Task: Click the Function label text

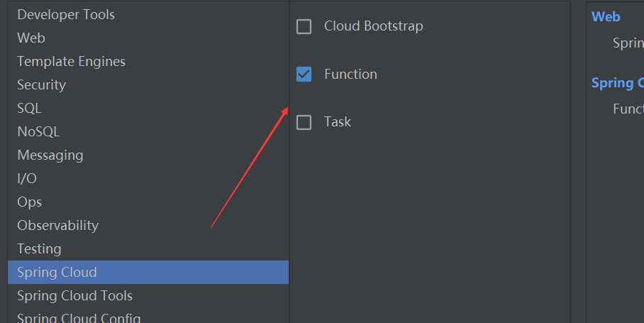Action: 351,75
